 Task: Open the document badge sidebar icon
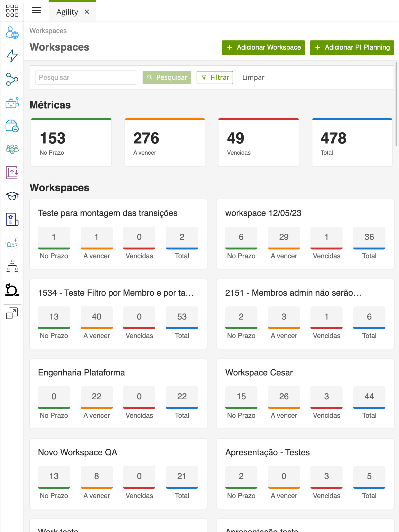[12, 219]
